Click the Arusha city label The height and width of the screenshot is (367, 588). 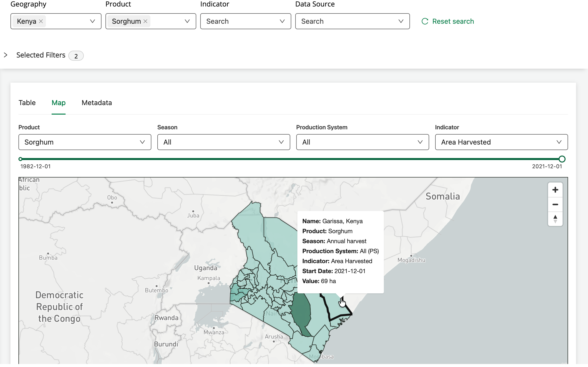click(x=274, y=337)
